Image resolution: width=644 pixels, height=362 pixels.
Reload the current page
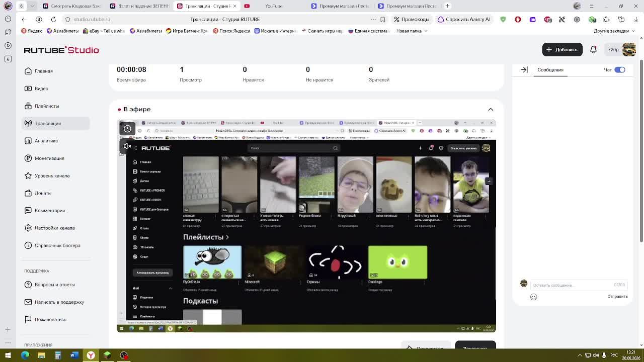(53, 19)
